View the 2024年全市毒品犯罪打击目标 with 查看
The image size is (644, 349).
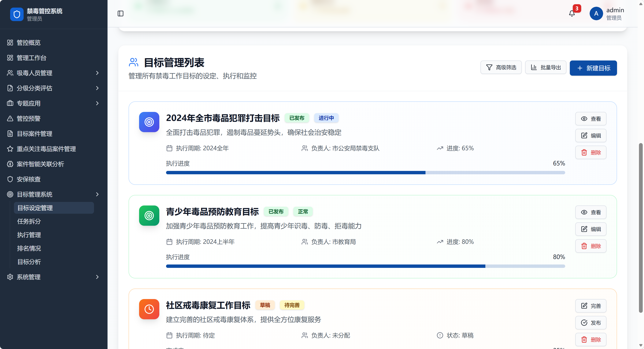591,119
